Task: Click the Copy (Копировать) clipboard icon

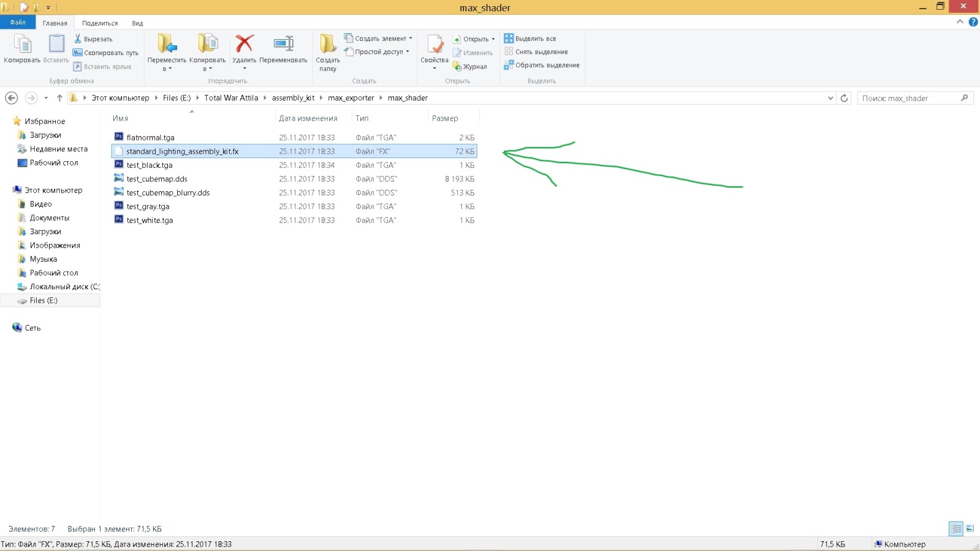Action: pos(22,45)
